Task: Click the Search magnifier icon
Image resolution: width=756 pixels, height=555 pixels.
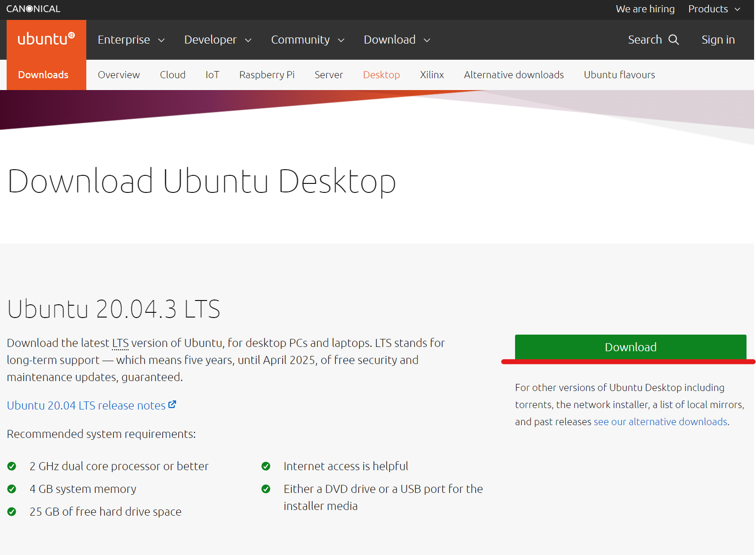Action: [x=674, y=40]
